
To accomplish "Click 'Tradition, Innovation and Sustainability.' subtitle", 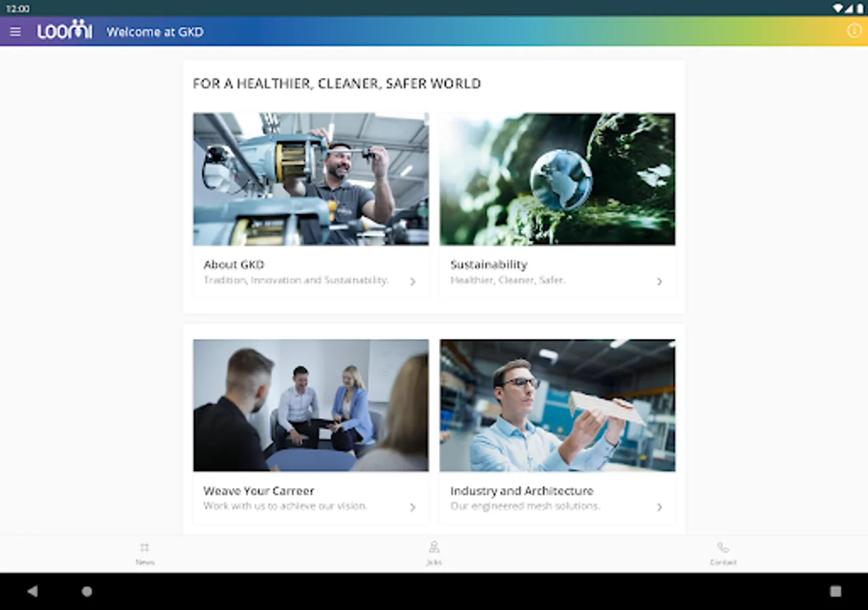I will tap(296, 280).
